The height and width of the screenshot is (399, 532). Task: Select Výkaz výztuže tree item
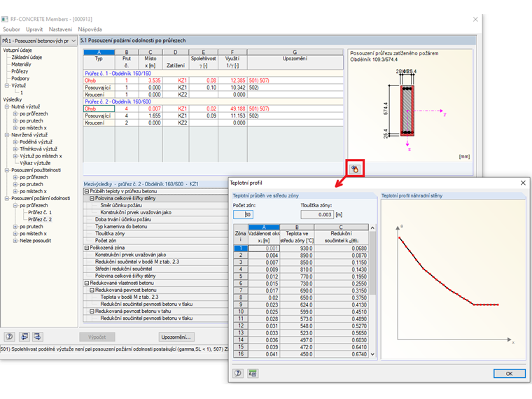click(35, 163)
